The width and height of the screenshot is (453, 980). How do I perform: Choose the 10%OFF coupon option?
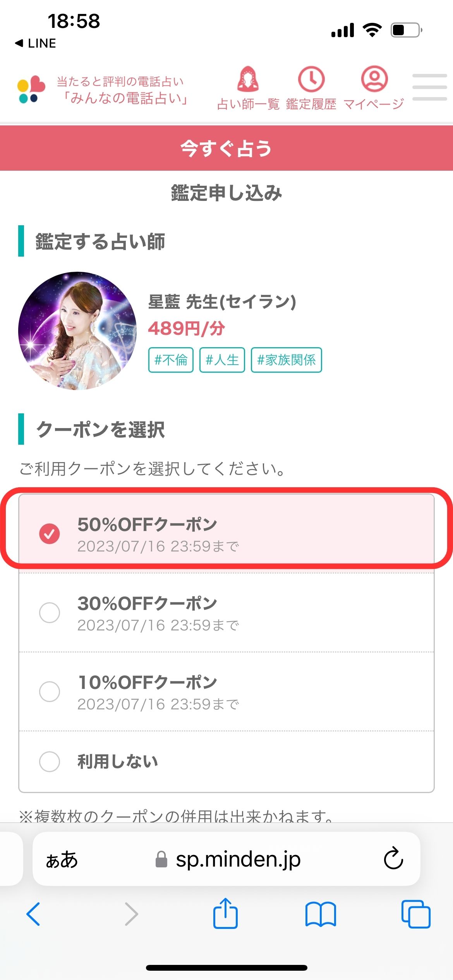50,692
